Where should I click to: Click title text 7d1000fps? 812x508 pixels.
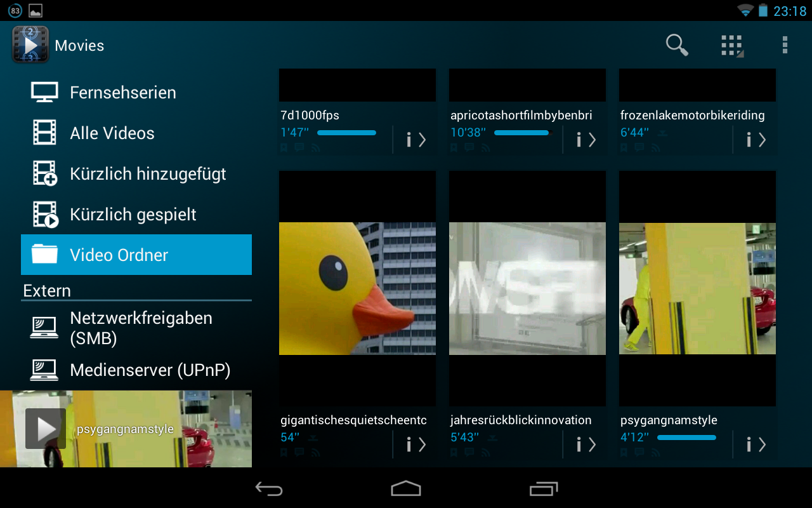tap(310, 116)
